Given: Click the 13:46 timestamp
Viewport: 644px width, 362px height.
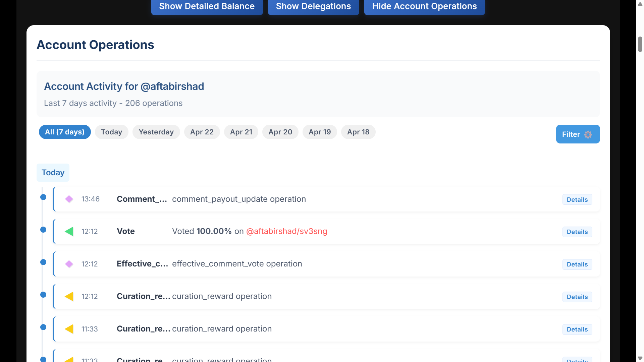Looking at the screenshot, I should click(91, 199).
